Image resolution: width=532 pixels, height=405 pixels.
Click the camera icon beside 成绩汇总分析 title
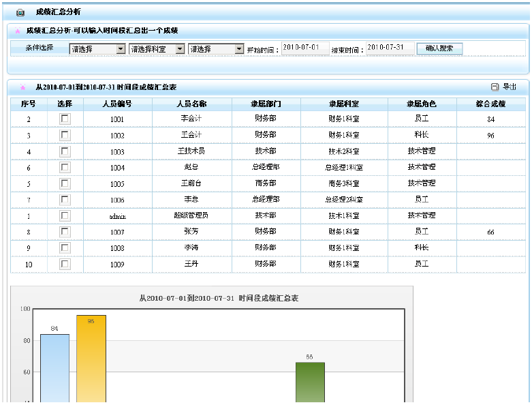pos(20,13)
